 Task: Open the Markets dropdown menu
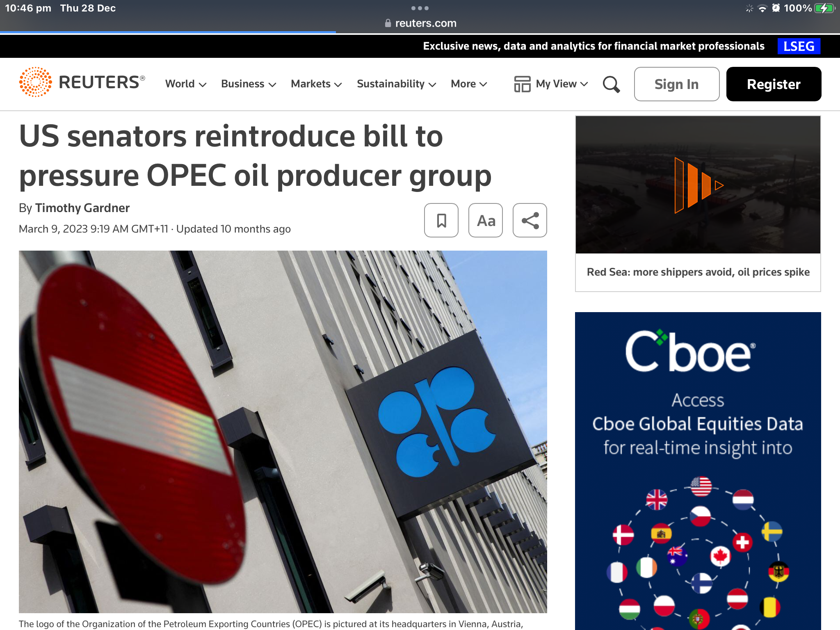[316, 84]
